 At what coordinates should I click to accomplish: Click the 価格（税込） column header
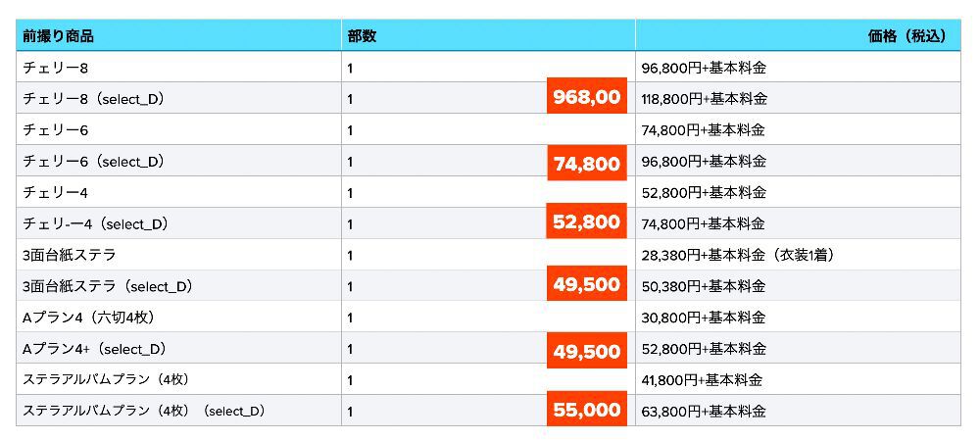pos(906,36)
